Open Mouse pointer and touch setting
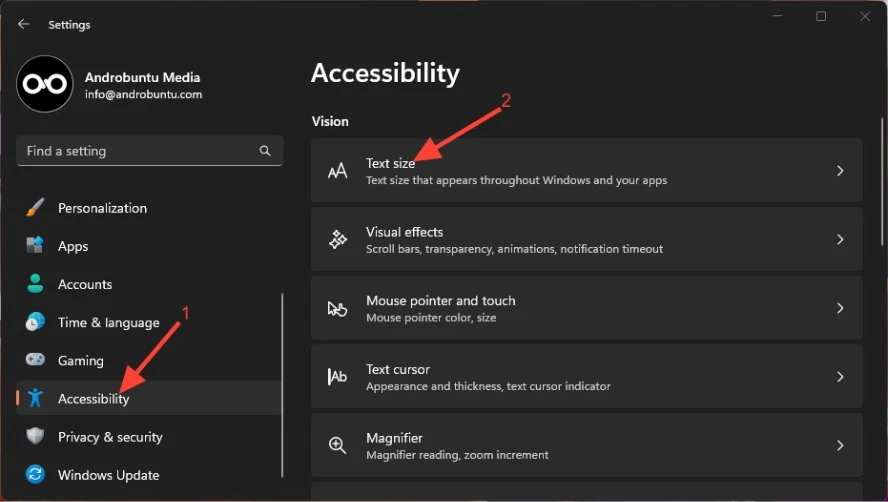 point(587,308)
